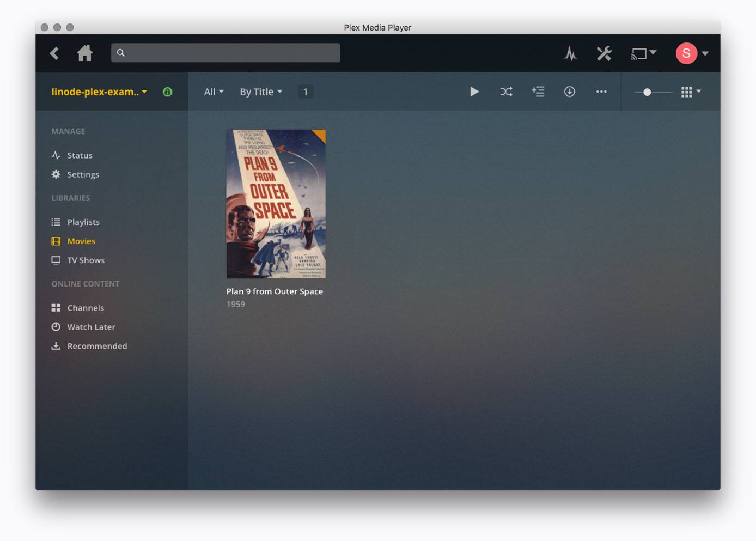Viewport: 756px width, 541px height.
Task: Open Plan 9 from Outer Space poster
Action: click(x=276, y=204)
